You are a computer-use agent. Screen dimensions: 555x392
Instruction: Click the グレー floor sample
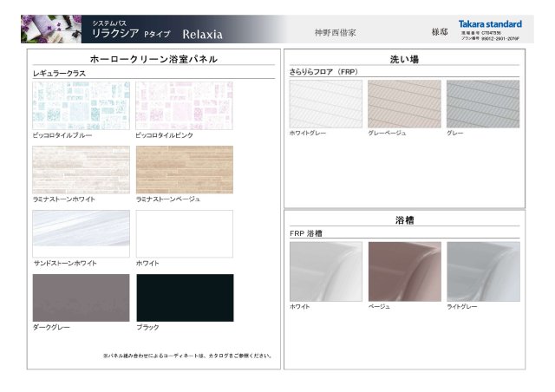tap(483, 104)
